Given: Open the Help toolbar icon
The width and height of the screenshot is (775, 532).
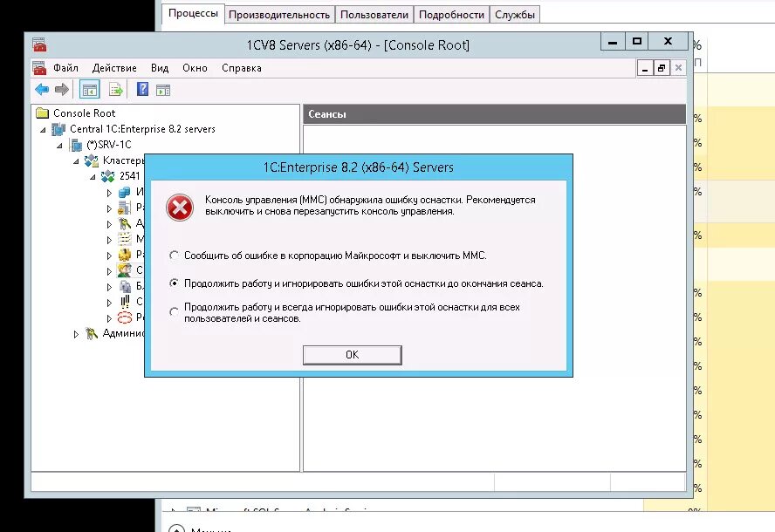Looking at the screenshot, I should [x=142, y=90].
